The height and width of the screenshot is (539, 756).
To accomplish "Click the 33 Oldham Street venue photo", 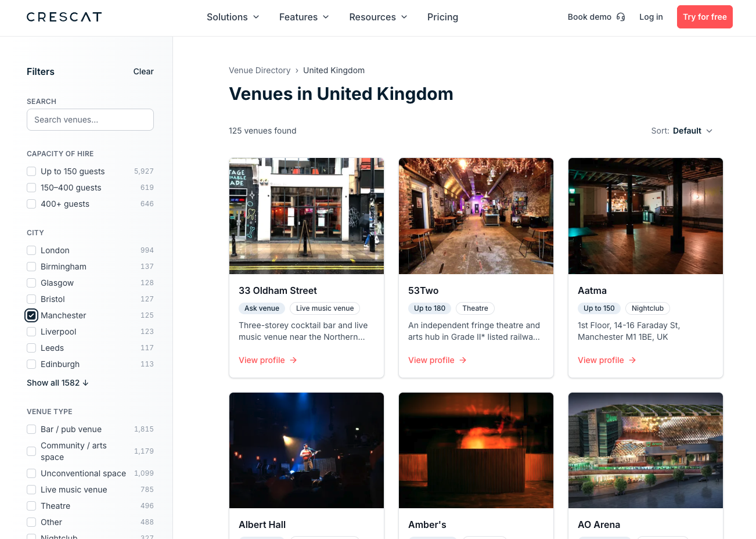I will point(307,216).
